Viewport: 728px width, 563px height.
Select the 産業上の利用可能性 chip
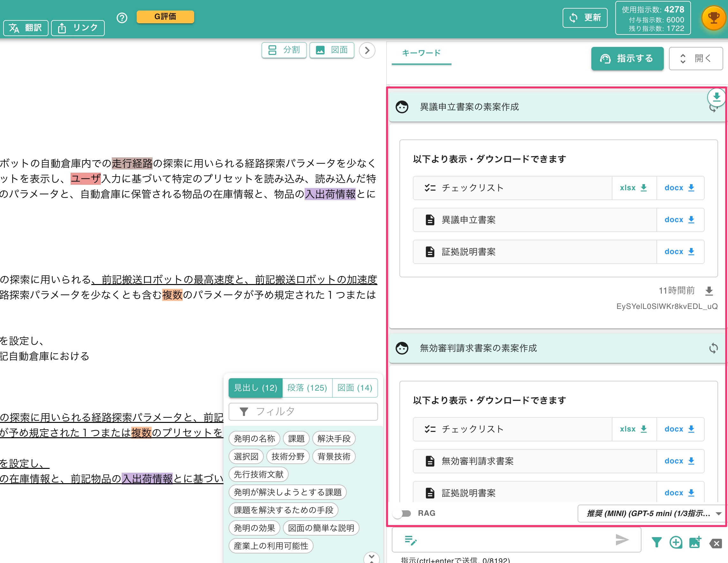tap(271, 546)
